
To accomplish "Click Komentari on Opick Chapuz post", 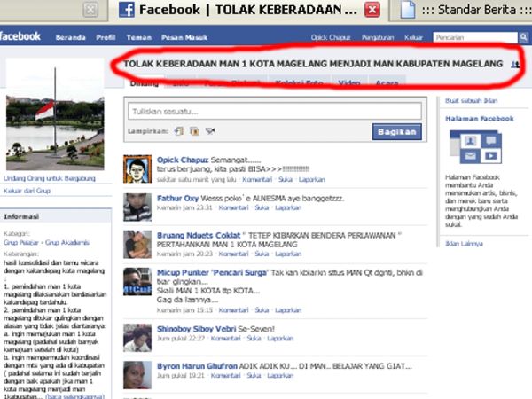I will click(257, 179).
